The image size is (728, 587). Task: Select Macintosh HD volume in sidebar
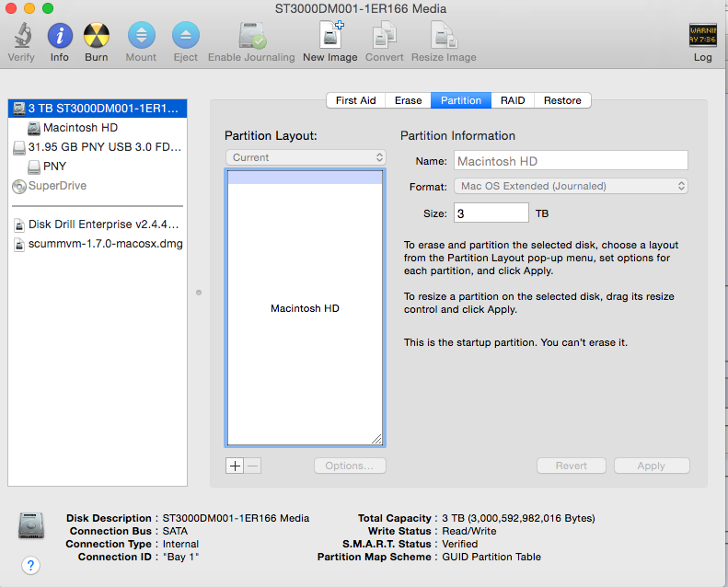point(98,128)
